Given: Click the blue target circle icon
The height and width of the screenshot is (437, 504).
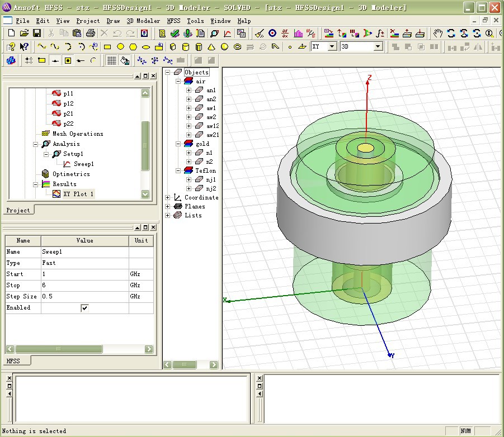Looking at the screenshot, I should pos(272,33).
